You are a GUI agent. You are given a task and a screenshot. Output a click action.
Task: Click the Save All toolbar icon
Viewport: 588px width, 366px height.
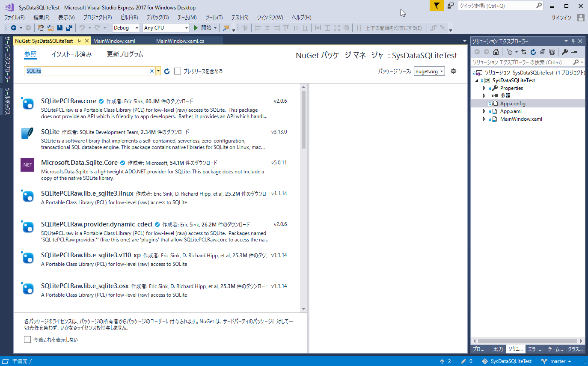click(68, 28)
